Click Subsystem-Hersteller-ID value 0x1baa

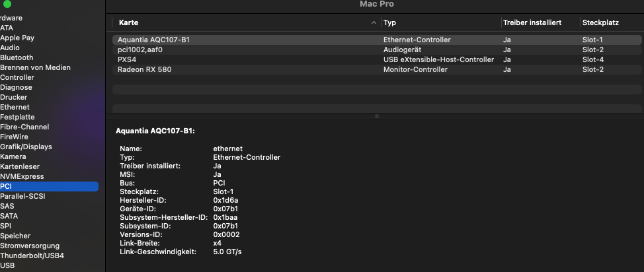[x=225, y=217]
